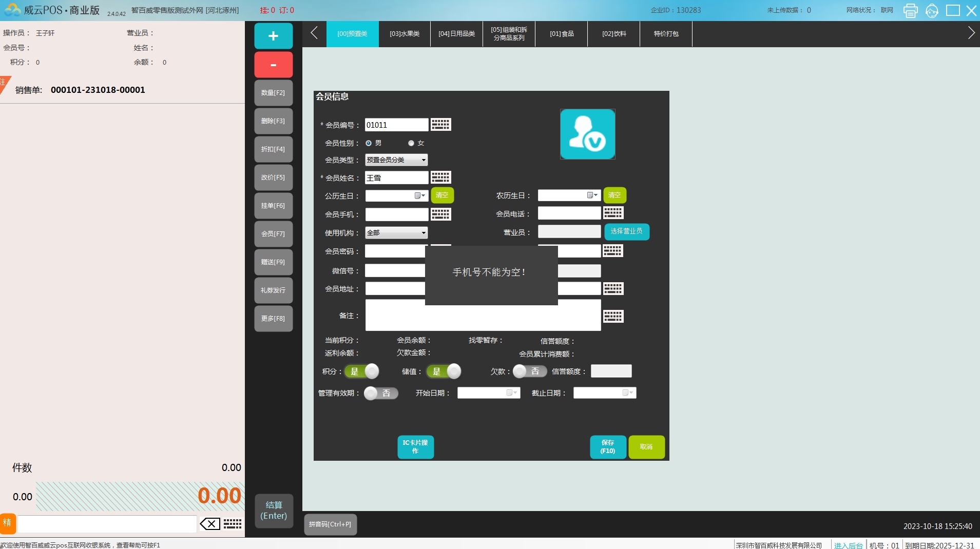Toggle the points (积分) switch
The height and width of the screenshot is (549, 980).
pyautogui.click(x=362, y=371)
